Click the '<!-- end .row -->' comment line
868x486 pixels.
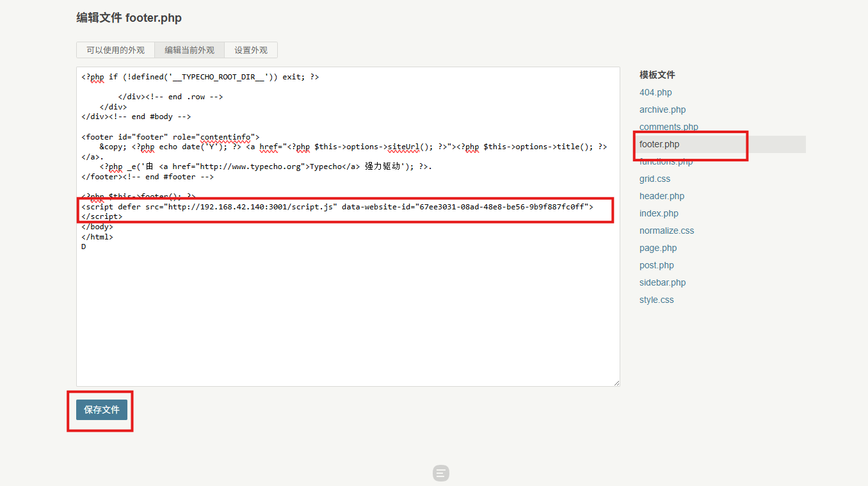pyautogui.click(x=170, y=97)
